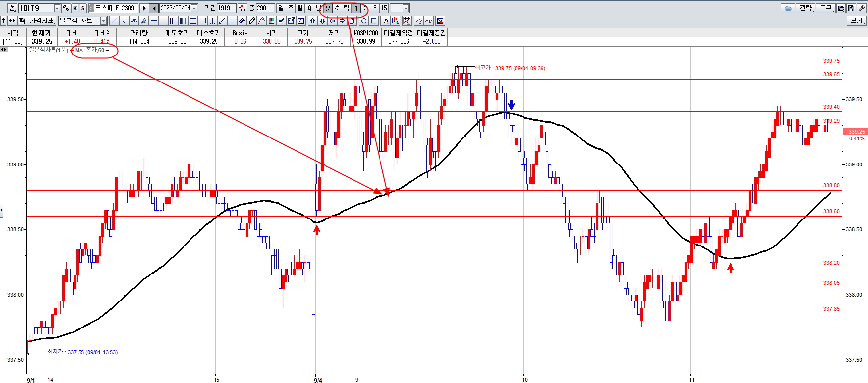Select the rectangle shape drawing tool
The image size is (868, 383).
coord(374,21)
